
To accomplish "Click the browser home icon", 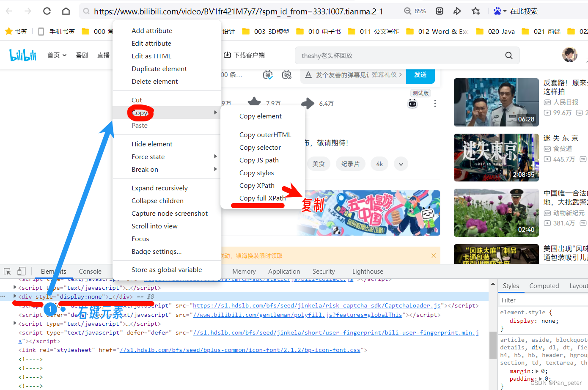I will 66,11.
